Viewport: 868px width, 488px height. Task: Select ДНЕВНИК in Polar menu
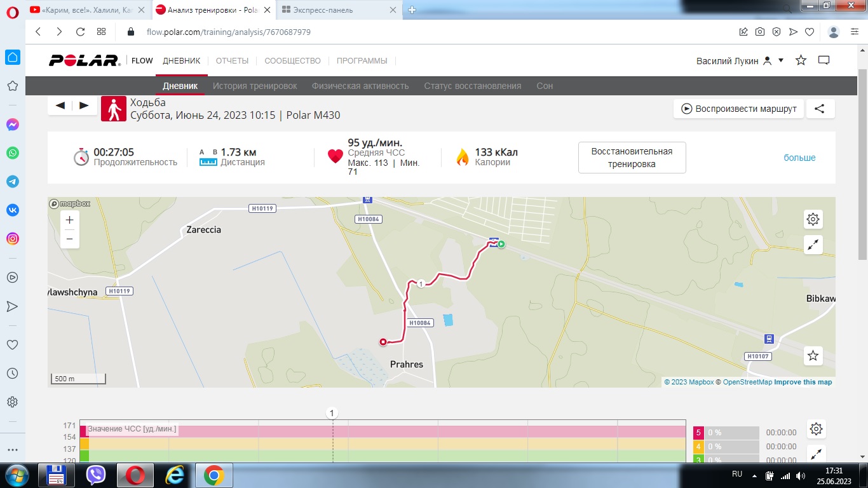pyautogui.click(x=181, y=61)
